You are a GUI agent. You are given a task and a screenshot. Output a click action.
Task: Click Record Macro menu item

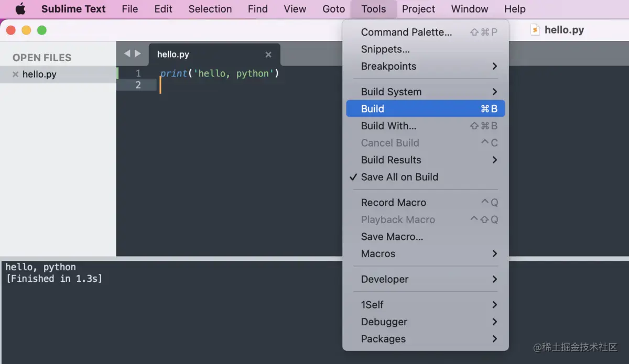pyautogui.click(x=394, y=202)
